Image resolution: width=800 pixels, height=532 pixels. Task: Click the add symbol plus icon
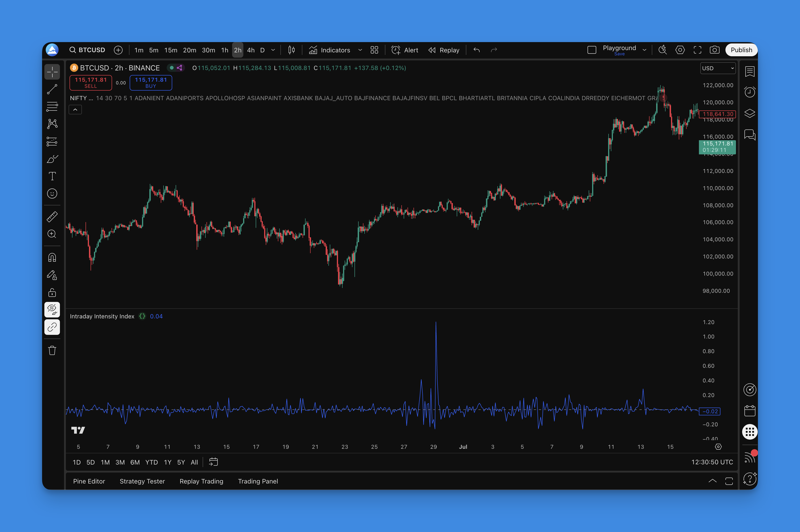pyautogui.click(x=118, y=50)
